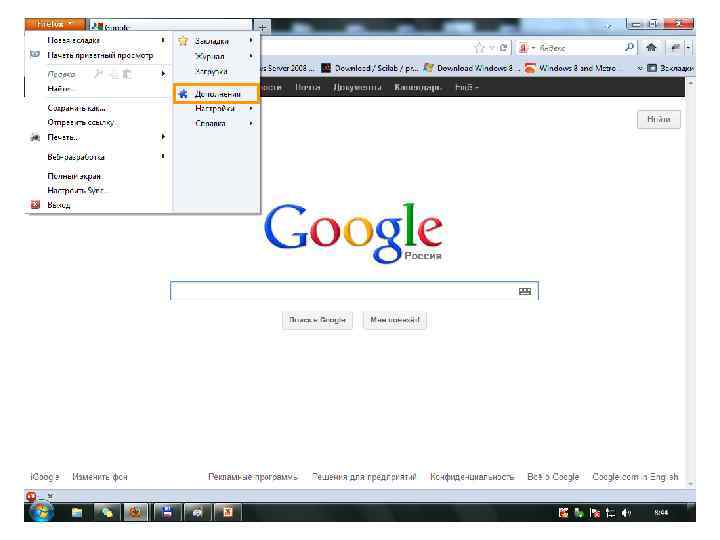Click the taskbar clock
Screen dimensions: 720x540
click(661, 512)
